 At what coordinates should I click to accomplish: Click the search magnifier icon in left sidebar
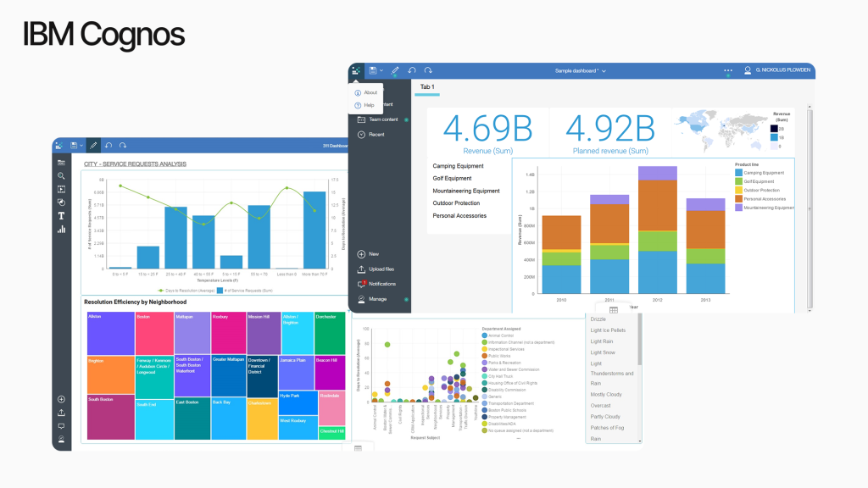pos(61,175)
